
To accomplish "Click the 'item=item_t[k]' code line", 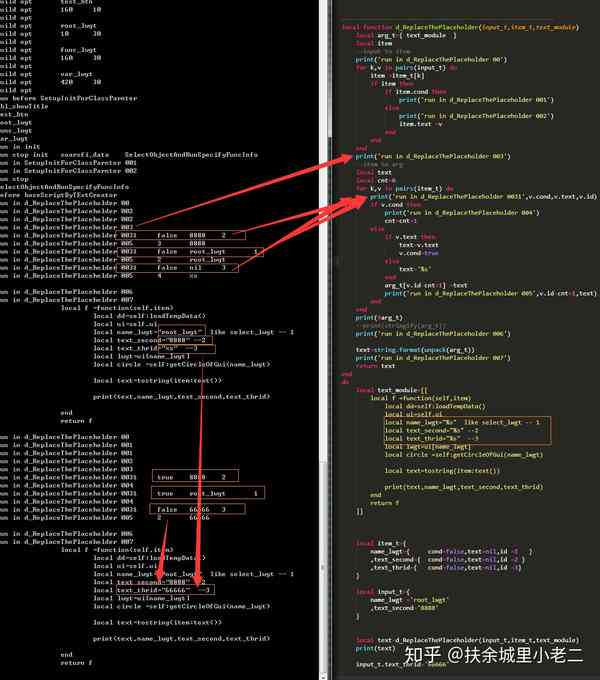I will [x=397, y=75].
